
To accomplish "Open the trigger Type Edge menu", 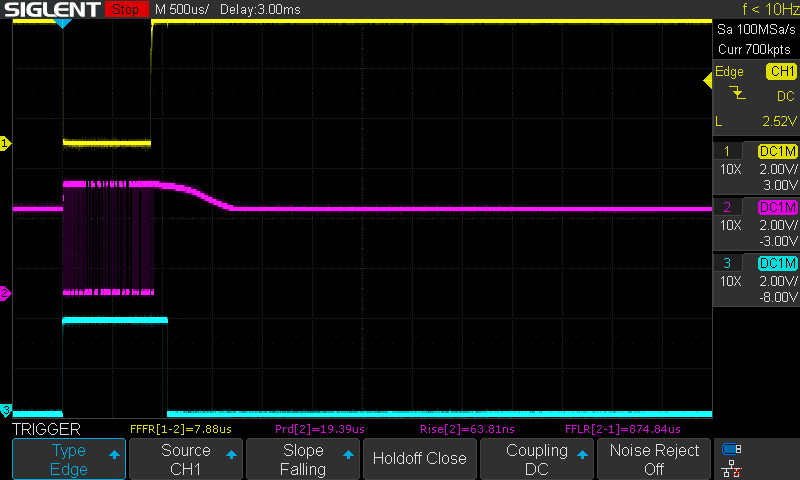I will [69, 459].
